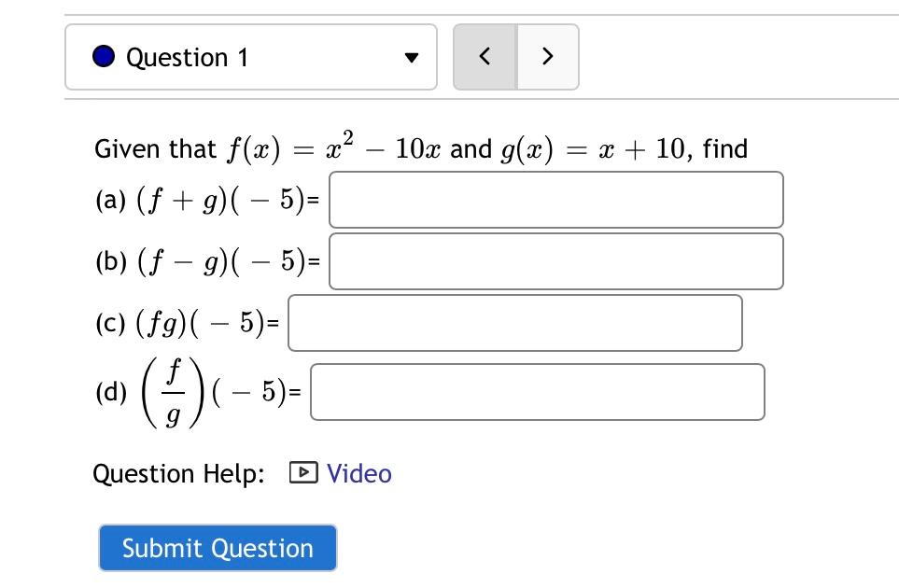Image resolution: width=899 pixels, height=588 pixels.
Task: Click the black dropdown triangle in question selector
Action: (x=411, y=56)
